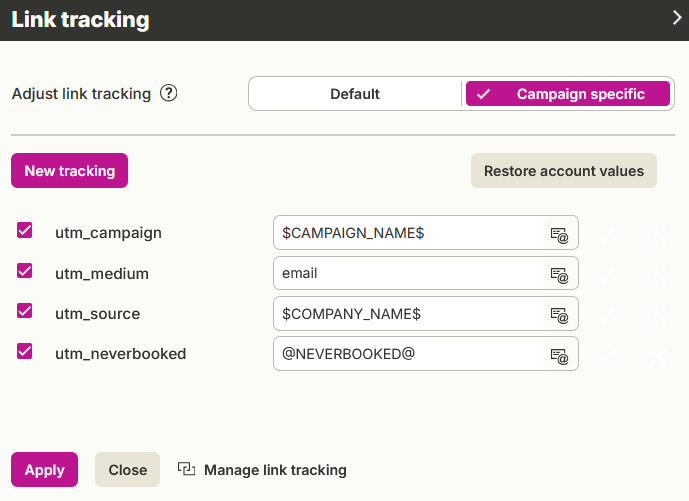This screenshot has width=689, height=501.
Task: Open personalization picker for utm_medium field
Action: coord(559,276)
